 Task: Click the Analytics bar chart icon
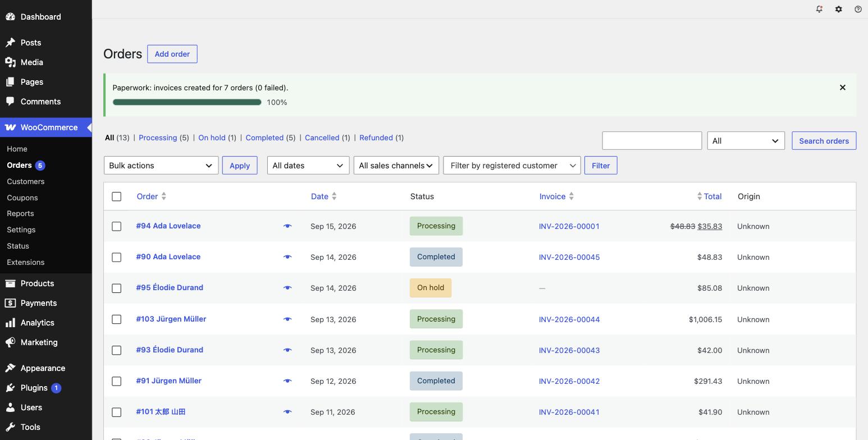[x=10, y=323]
